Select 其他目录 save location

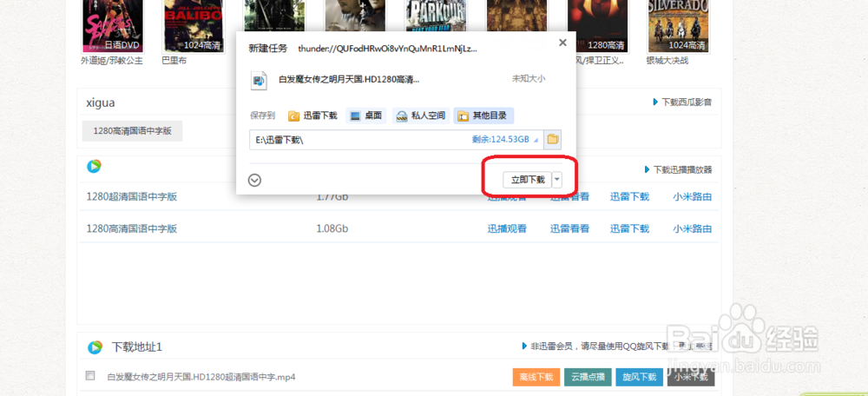(483, 115)
